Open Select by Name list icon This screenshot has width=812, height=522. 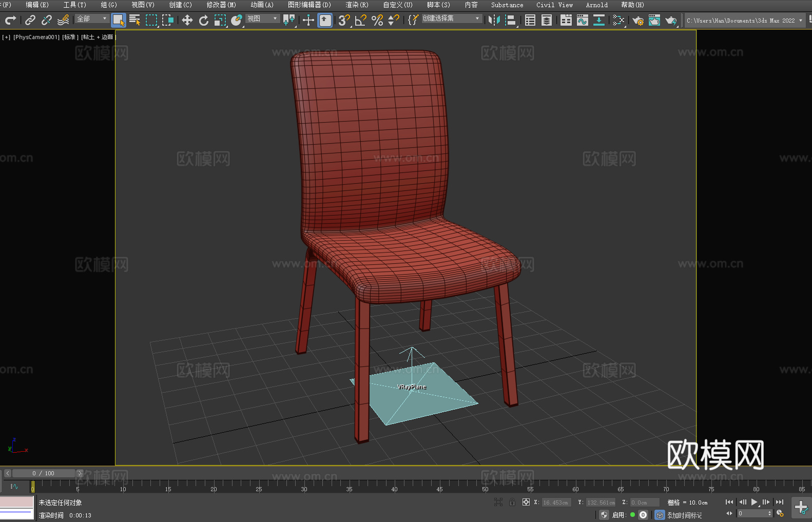[135, 20]
